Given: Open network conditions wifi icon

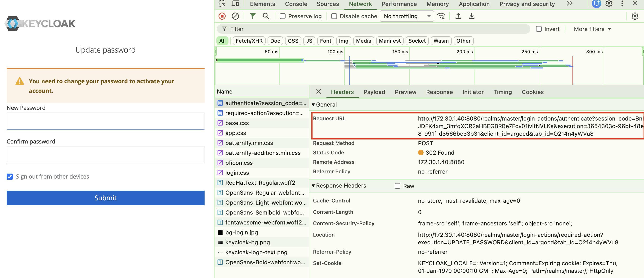Looking at the screenshot, I should click(x=441, y=16).
